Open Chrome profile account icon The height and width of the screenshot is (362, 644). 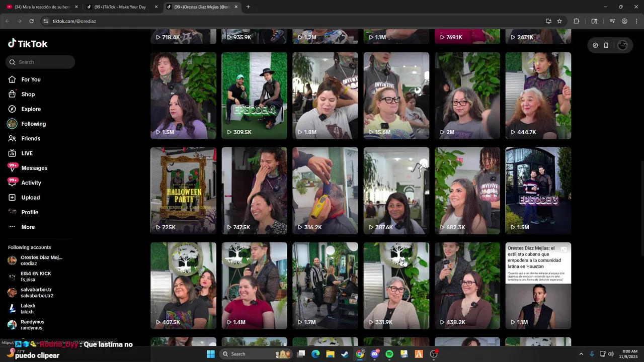coord(624,21)
